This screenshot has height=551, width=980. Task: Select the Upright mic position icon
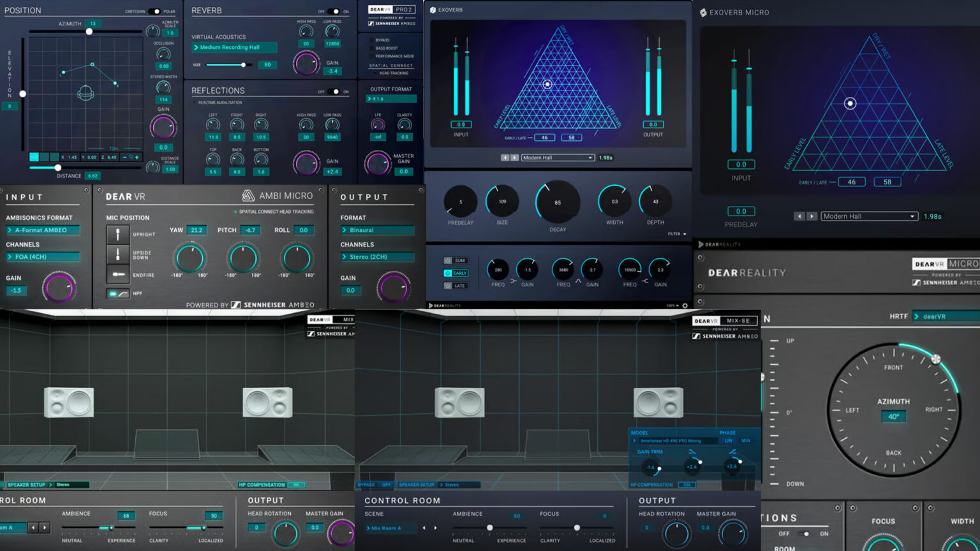(x=117, y=234)
